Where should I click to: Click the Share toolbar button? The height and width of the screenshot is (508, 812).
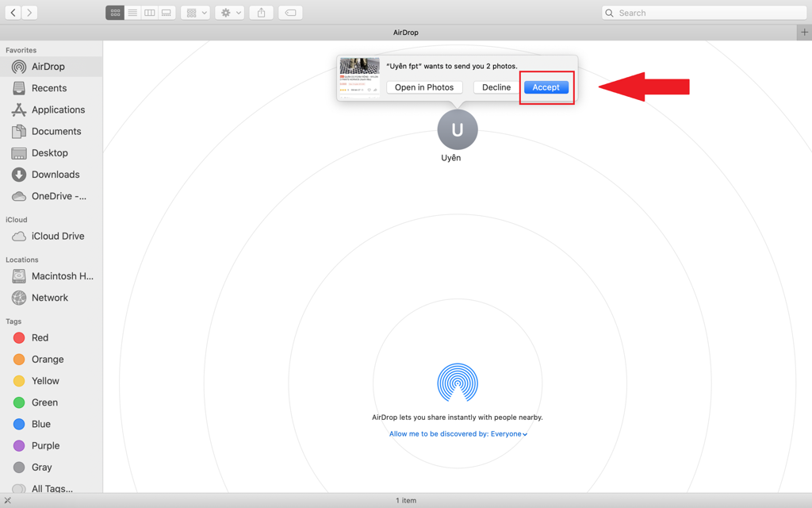pyautogui.click(x=262, y=13)
